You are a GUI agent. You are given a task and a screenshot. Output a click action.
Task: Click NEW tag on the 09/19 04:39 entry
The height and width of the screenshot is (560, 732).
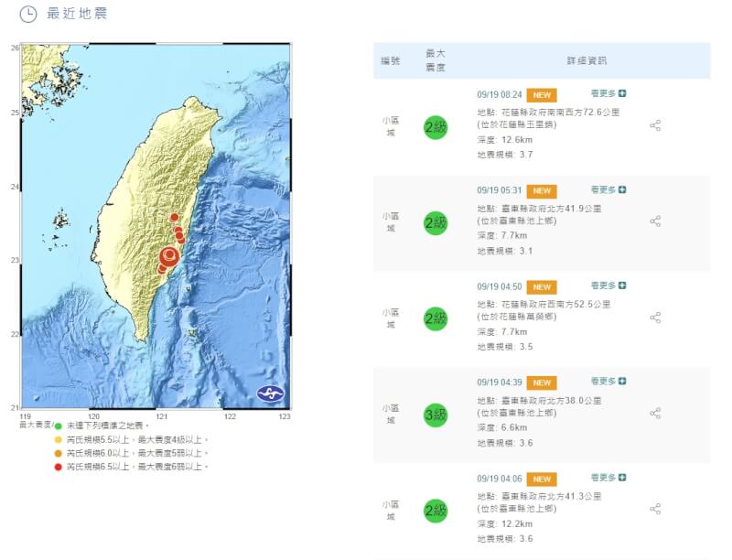pos(542,383)
